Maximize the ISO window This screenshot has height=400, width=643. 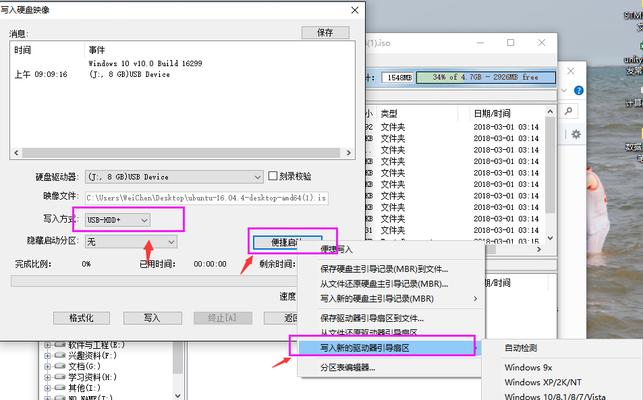pyautogui.click(x=511, y=42)
